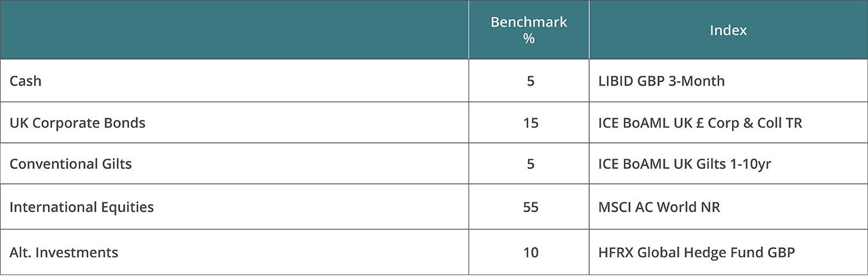The height and width of the screenshot is (277, 868).
Task: Click the HFRX Global Hedge Fund GBP cell
Action: (x=697, y=253)
